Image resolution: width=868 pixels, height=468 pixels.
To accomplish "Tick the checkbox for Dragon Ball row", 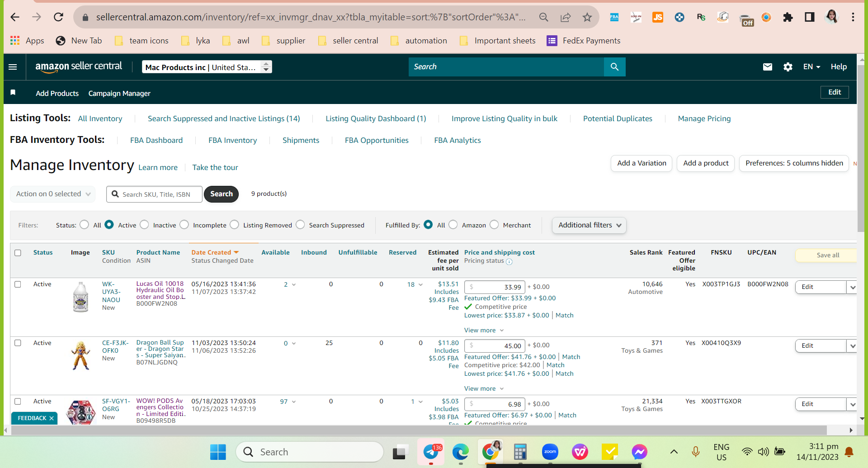I will click(x=18, y=343).
